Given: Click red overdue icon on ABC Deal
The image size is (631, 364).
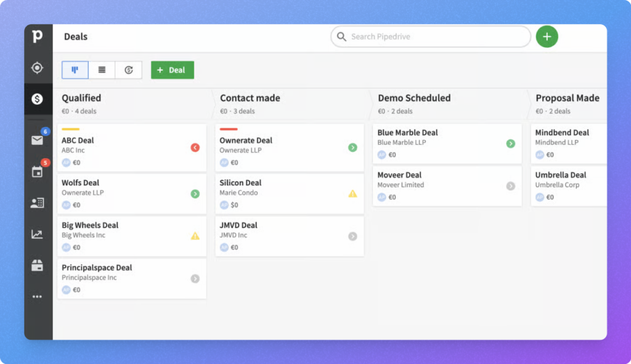Looking at the screenshot, I should (x=195, y=148).
